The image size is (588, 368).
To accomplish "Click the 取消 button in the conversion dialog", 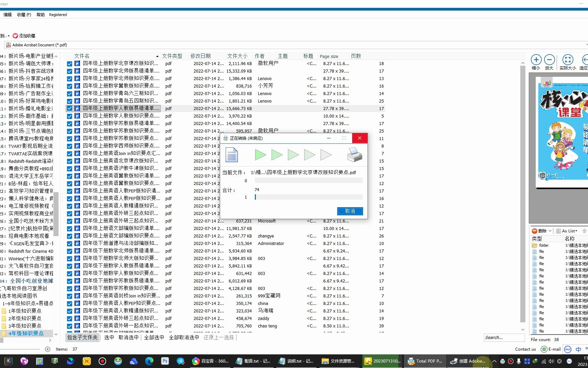I will pos(350,211).
